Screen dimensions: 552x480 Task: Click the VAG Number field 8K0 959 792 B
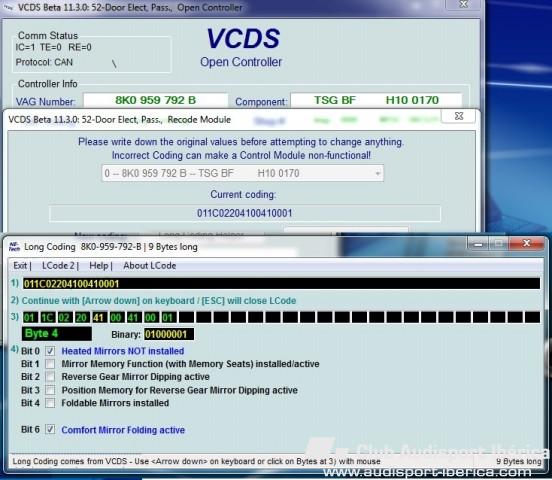155,100
